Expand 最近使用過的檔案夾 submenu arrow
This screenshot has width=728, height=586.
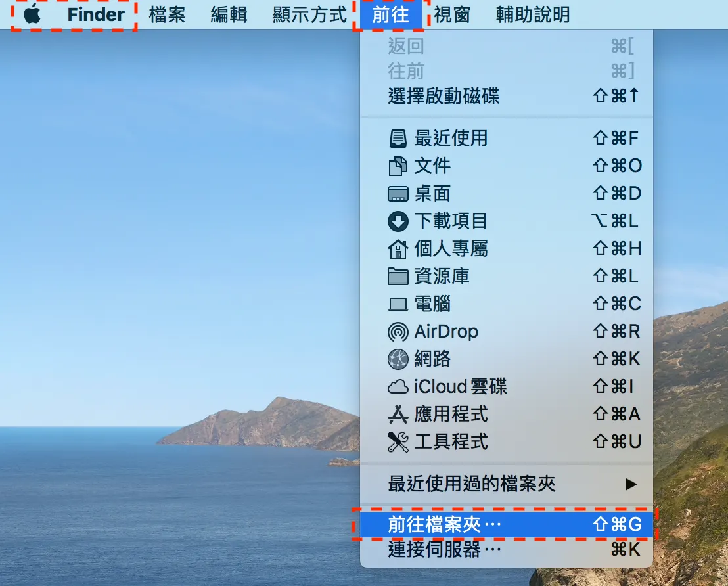click(631, 484)
